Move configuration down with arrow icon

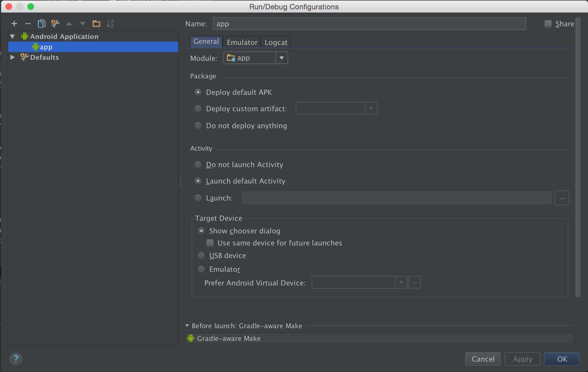[x=82, y=24]
